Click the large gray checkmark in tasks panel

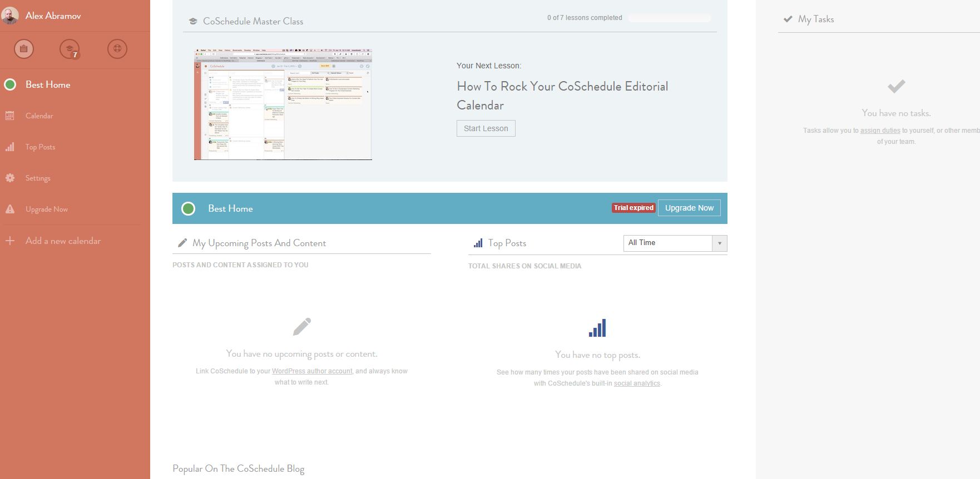[896, 86]
